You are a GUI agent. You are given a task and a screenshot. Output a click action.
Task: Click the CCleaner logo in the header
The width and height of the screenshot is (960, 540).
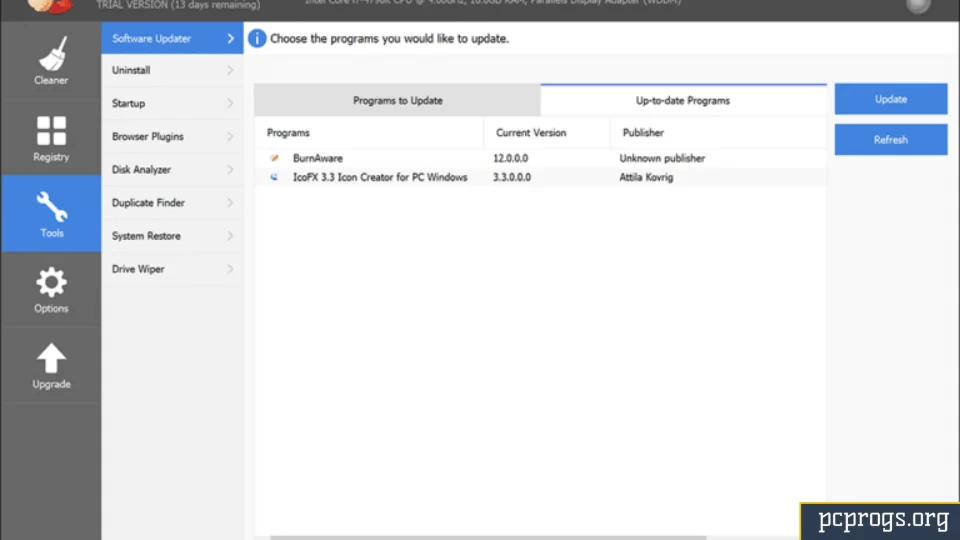50,7
